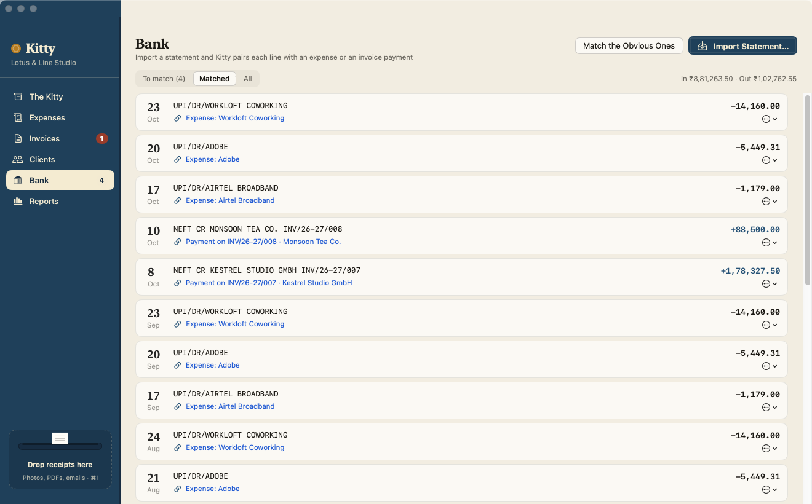The image size is (812, 504).
Task: Open actions menu for Kestrel Studio GmbH transaction
Action: 770,284
